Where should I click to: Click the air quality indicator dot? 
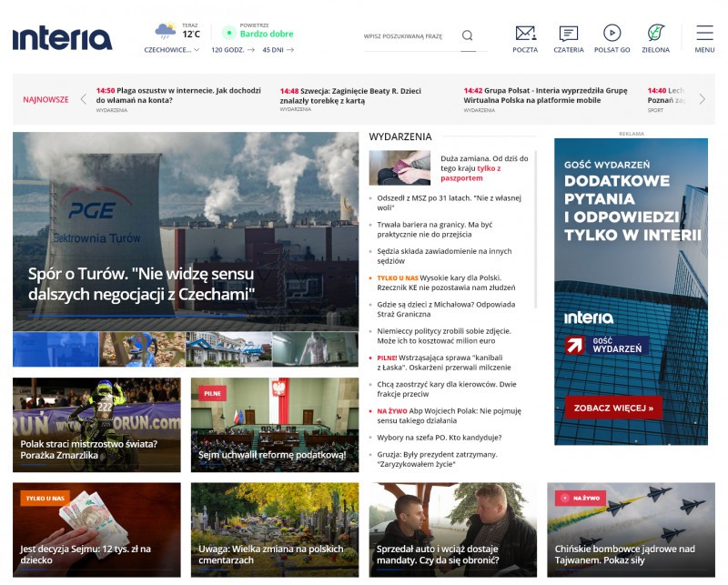[228, 34]
